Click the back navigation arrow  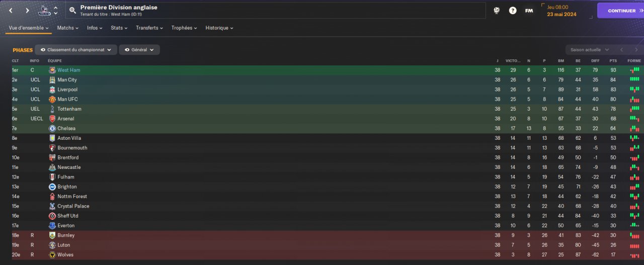click(11, 10)
